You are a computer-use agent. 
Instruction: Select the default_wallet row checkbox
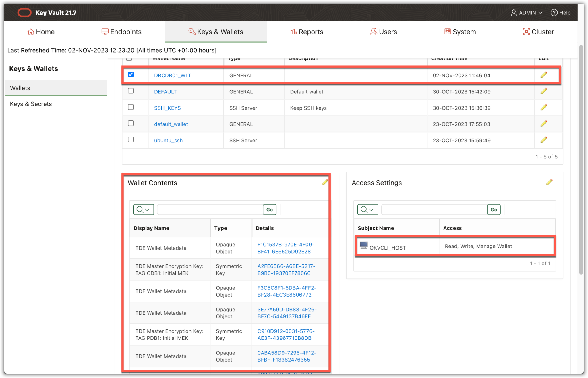click(x=131, y=123)
